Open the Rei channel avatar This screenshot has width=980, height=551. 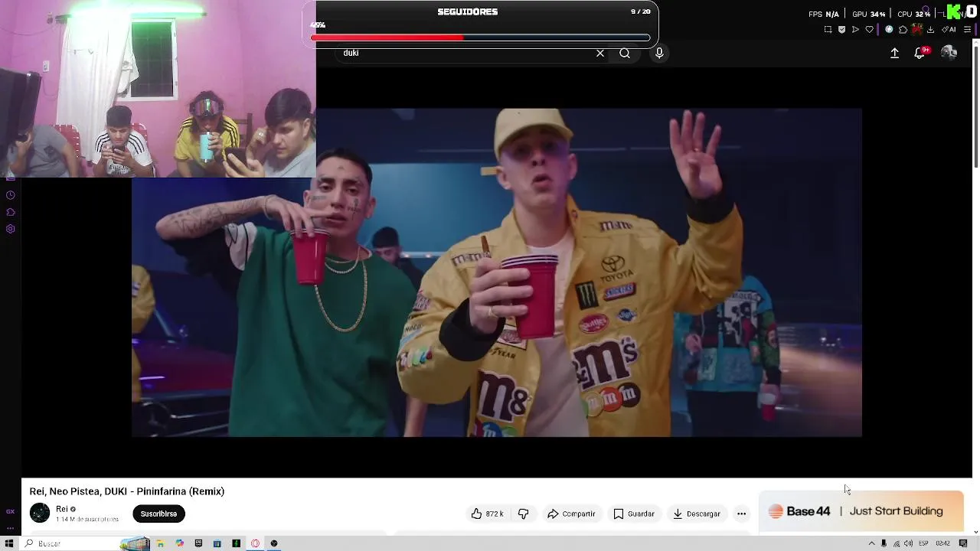point(40,513)
